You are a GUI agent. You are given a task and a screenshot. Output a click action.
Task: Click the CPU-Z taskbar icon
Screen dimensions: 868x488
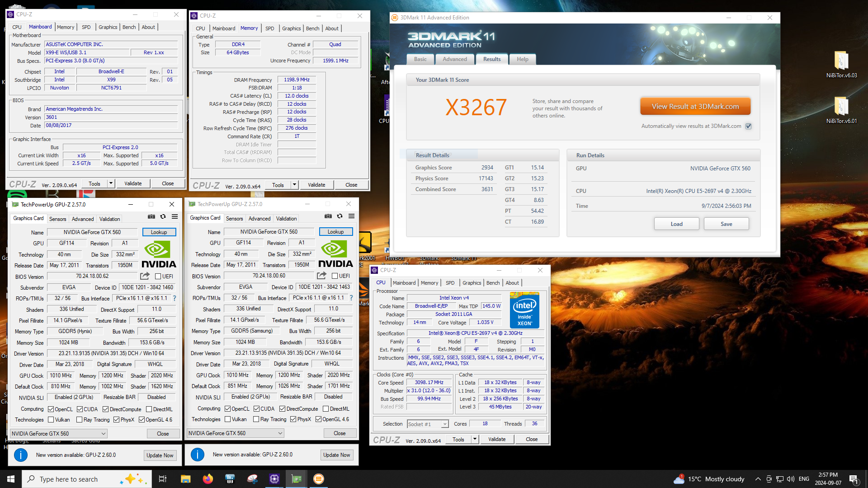pos(274,479)
